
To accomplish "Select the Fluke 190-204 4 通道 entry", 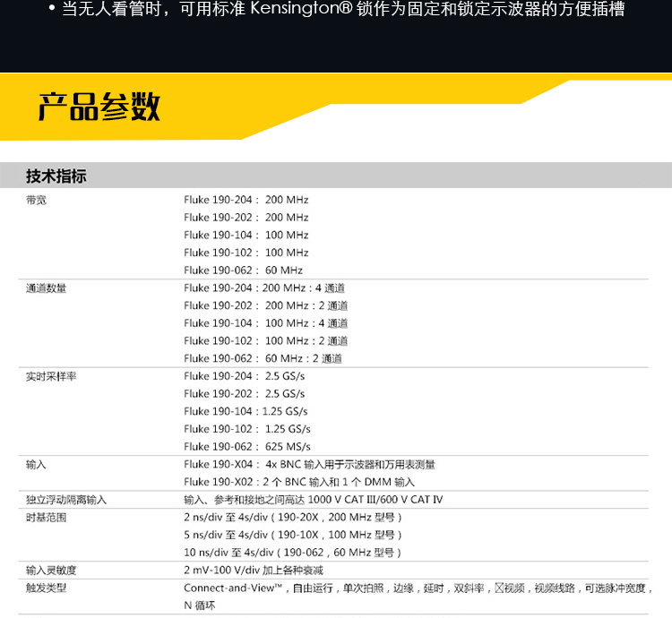I will pos(264,288).
